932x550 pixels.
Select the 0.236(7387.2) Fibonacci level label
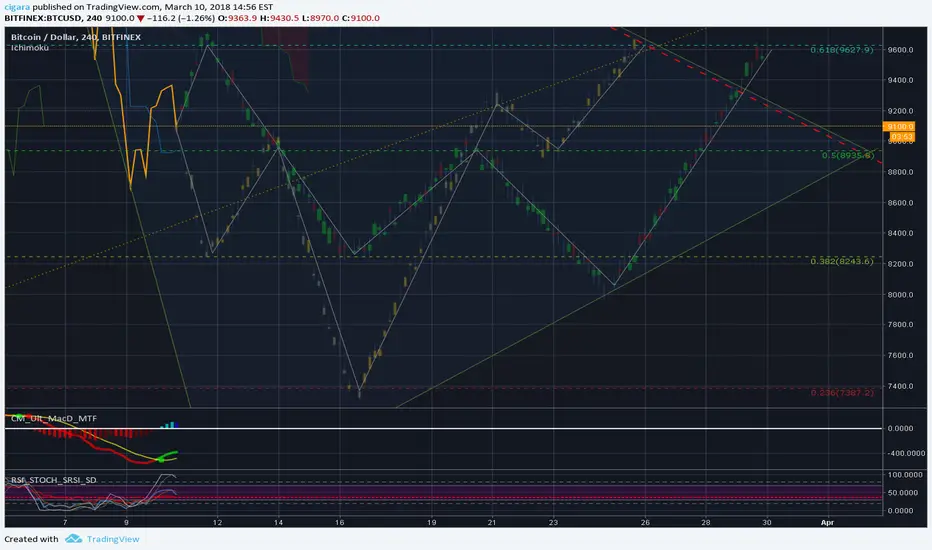[842, 392]
